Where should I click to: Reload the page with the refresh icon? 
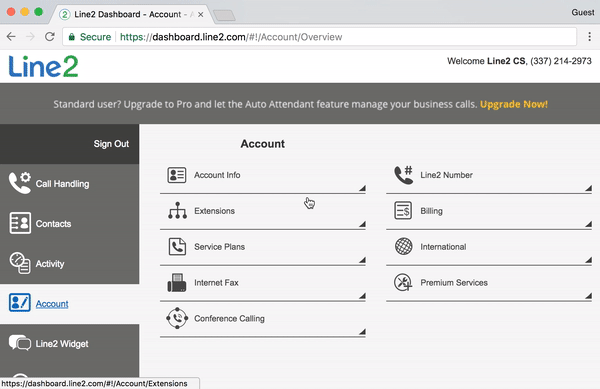[x=50, y=37]
